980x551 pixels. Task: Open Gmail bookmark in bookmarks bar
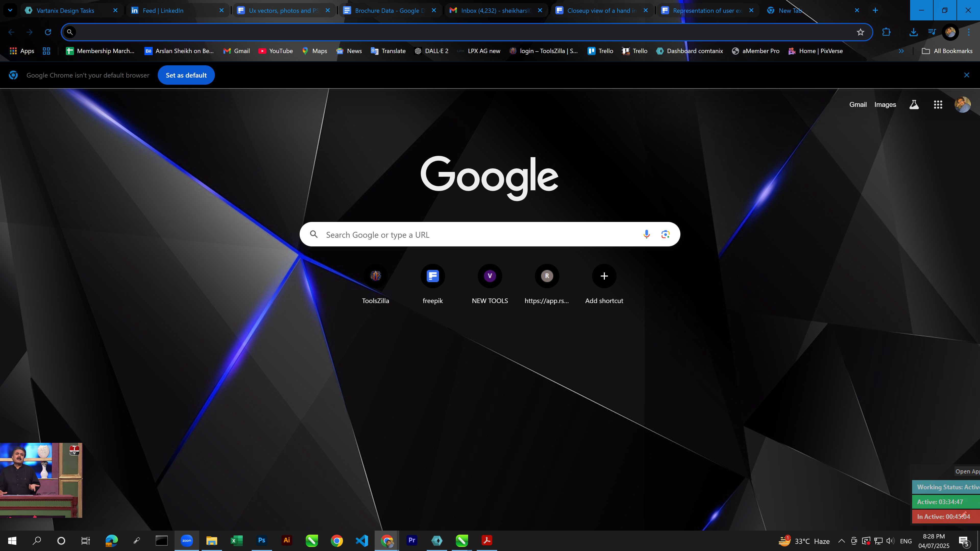236,51
